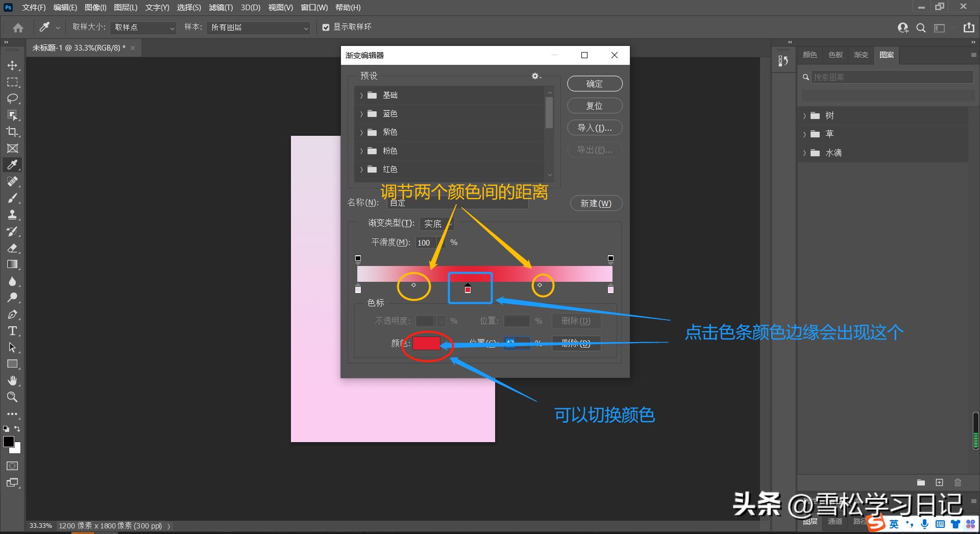The image size is (980, 534).
Task: Select the Type tool
Action: (x=13, y=331)
